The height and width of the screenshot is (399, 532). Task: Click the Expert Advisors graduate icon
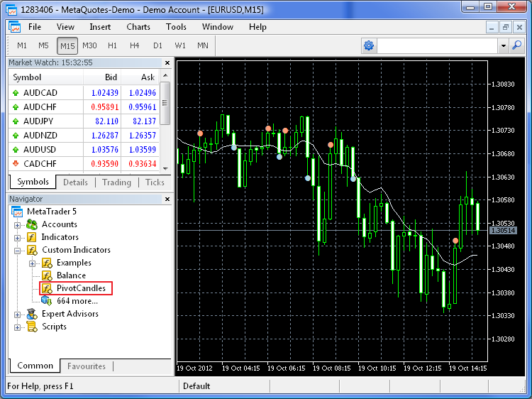[x=32, y=314]
